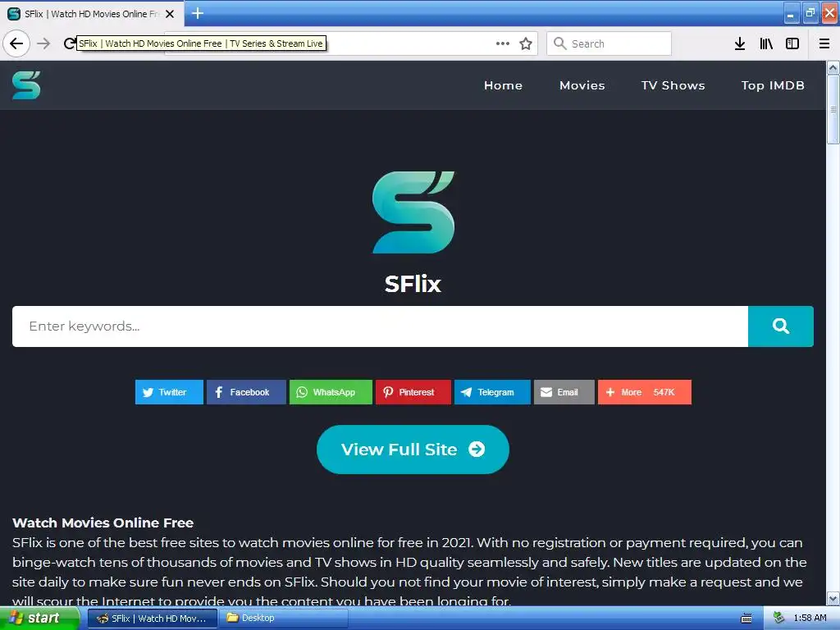Screen dimensions: 840x630
Task: Click the large SFlix center logo
Action: point(413,212)
